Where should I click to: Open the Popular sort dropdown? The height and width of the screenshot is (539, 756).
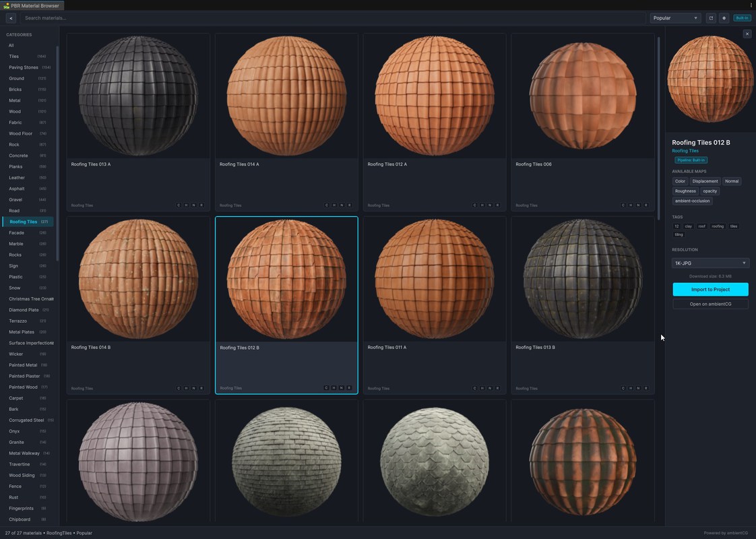pos(675,18)
